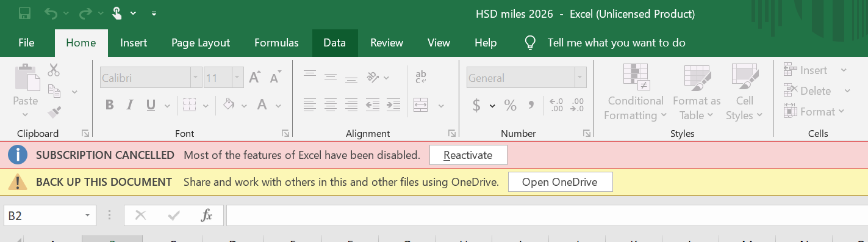Toggle Underline formatting

[150, 105]
